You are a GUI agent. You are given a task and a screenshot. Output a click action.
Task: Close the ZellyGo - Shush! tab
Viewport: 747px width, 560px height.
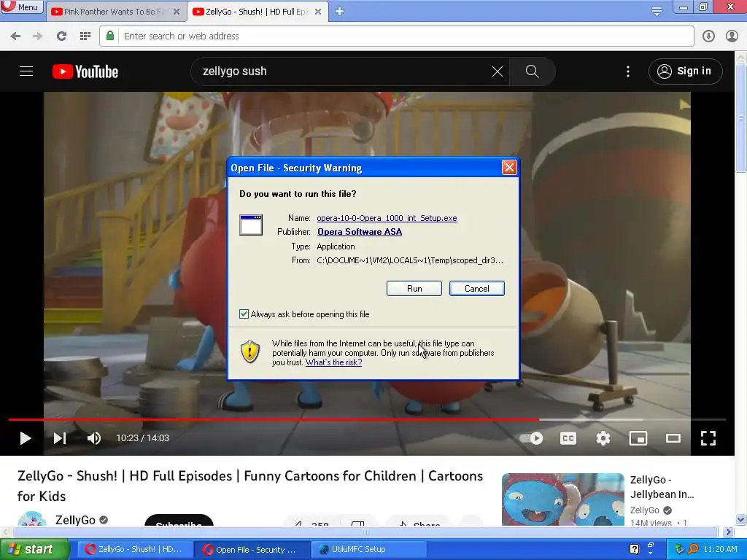(318, 12)
